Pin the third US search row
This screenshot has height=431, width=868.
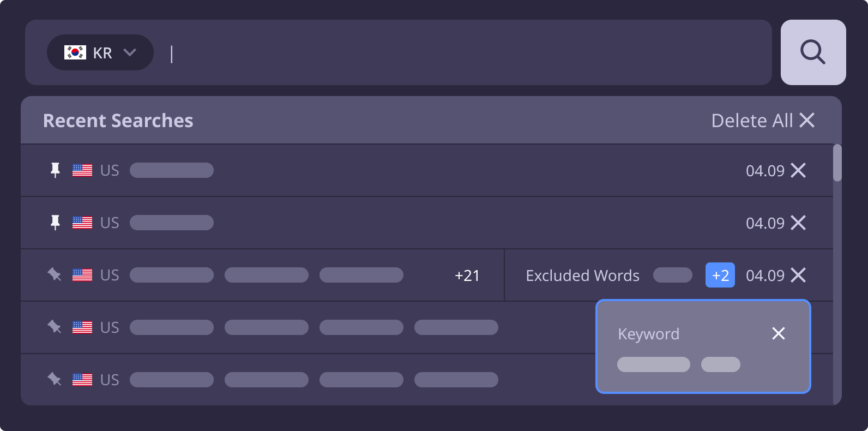coord(55,274)
